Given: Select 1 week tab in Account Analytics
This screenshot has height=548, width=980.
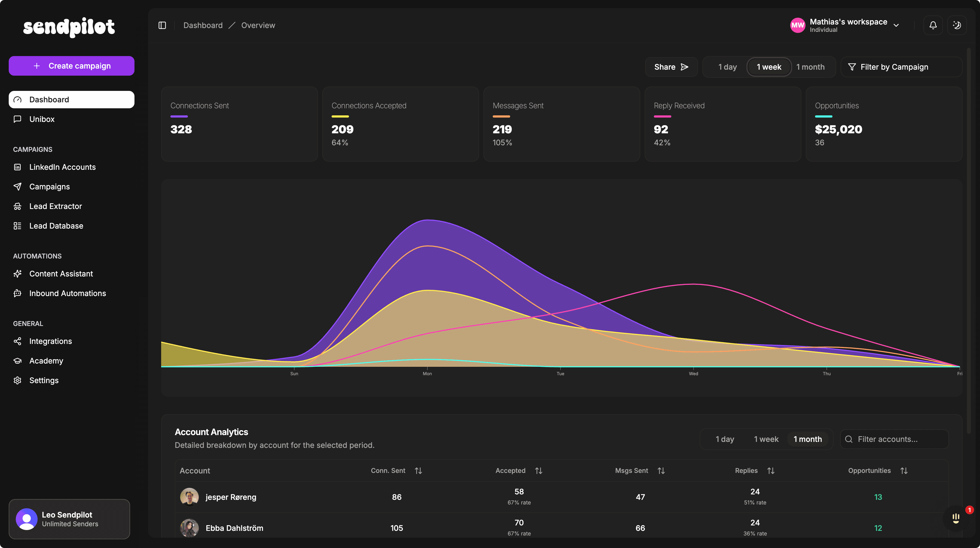Looking at the screenshot, I should tap(766, 439).
